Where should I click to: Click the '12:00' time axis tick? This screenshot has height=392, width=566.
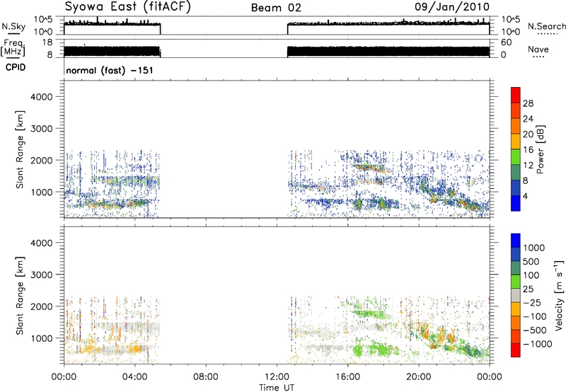[277, 377]
